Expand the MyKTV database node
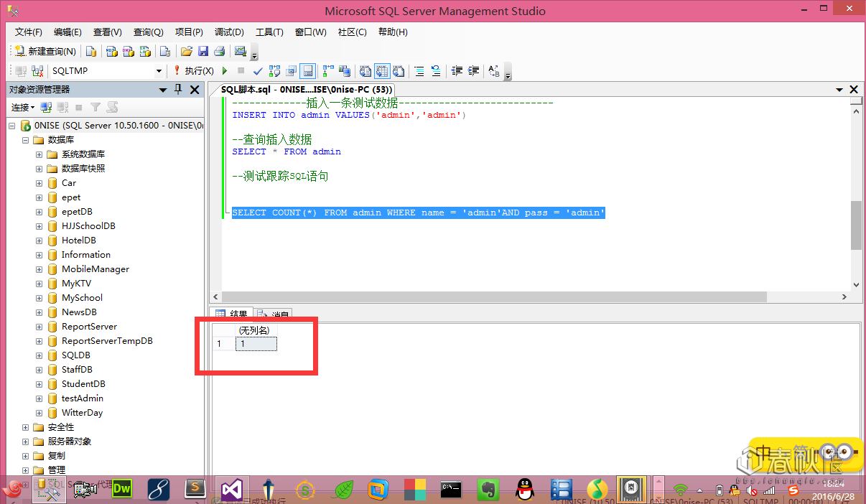The width and height of the screenshot is (866, 504). (x=39, y=284)
